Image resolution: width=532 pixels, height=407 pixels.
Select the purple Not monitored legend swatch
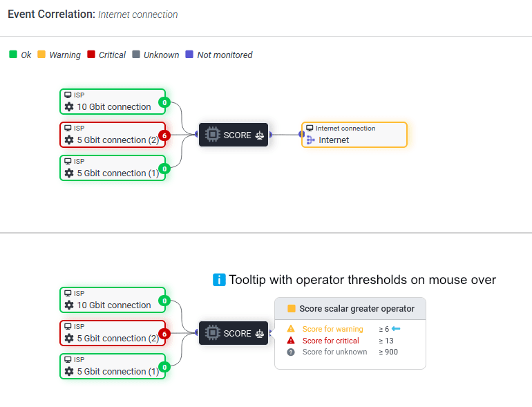click(189, 55)
